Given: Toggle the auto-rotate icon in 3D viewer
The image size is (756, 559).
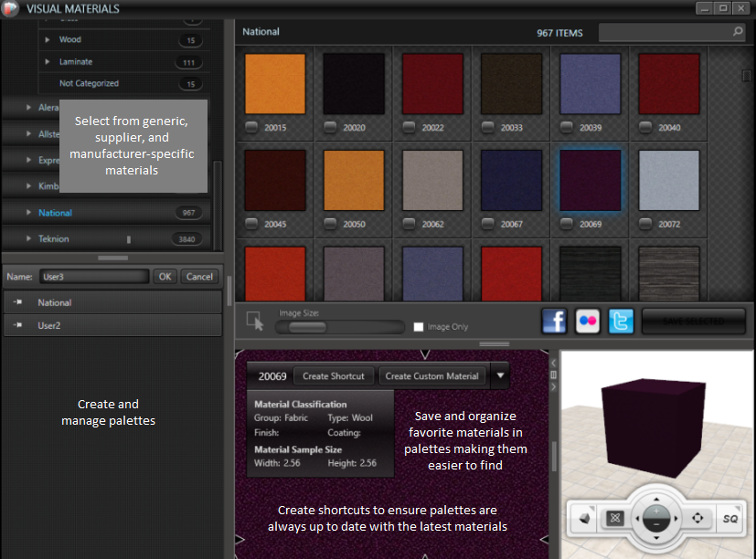Looking at the screenshot, I should (x=614, y=518).
